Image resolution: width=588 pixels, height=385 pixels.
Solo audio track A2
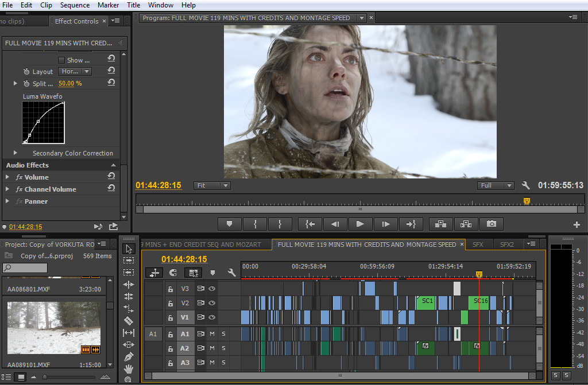223,348
